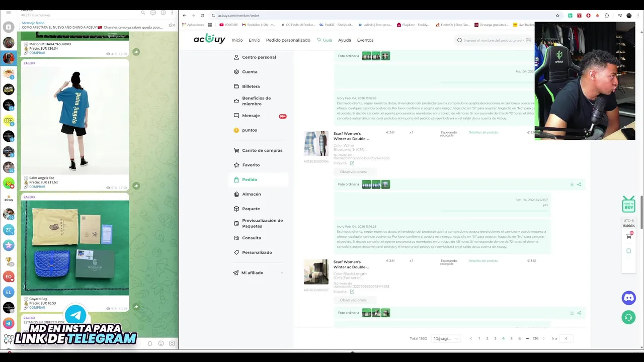The height and width of the screenshot is (362, 644).
Task: Jump to last page 136
Action: click(535, 338)
